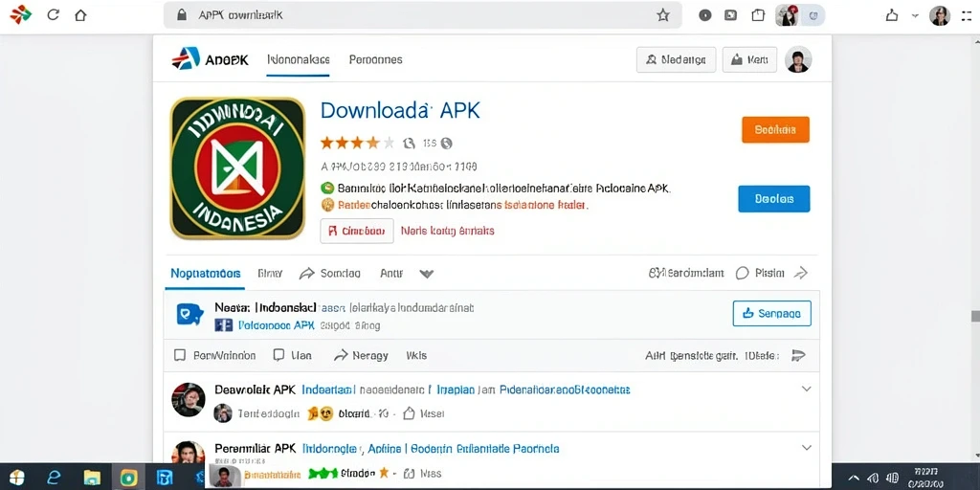Toggle the BorWninon checkbox
Screen dimensions: 980x490
click(x=180, y=355)
